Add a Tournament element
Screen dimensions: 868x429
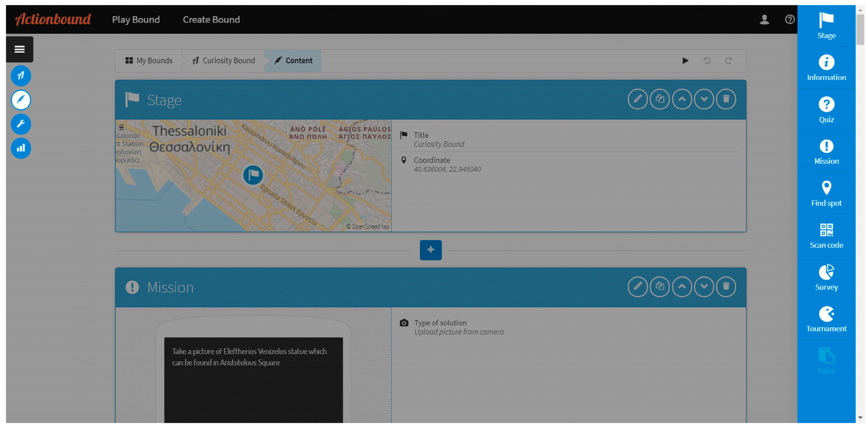tap(826, 319)
